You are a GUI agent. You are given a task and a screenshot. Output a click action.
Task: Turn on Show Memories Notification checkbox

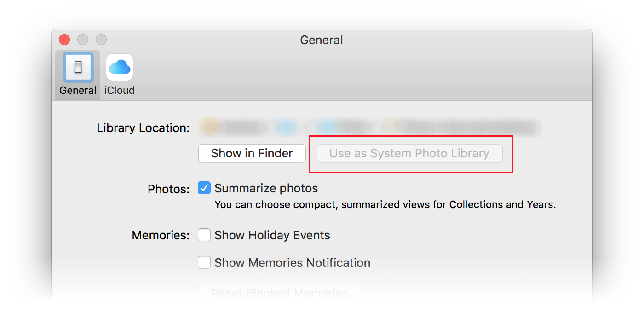point(204,262)
